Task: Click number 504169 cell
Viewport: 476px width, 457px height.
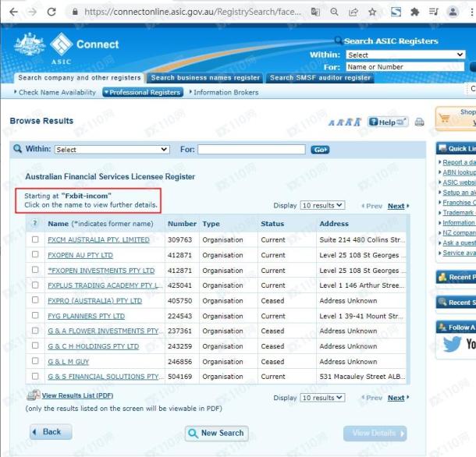Action: 179,377
